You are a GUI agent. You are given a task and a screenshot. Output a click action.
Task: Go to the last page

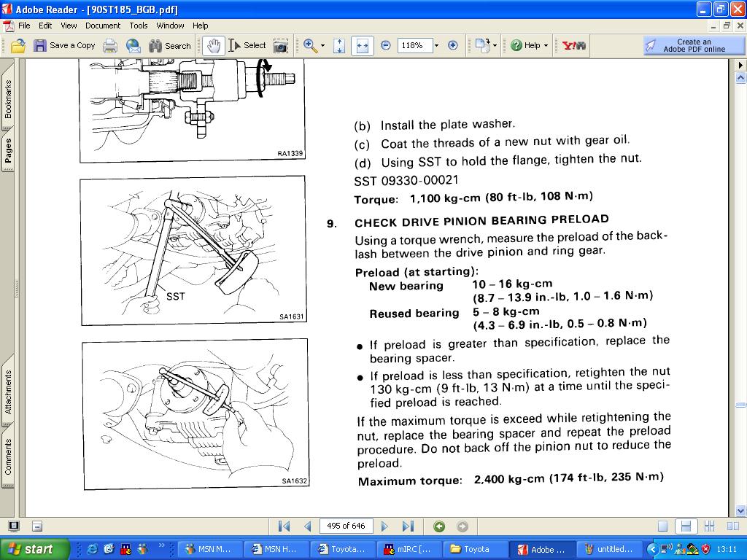(x=408, y=526)
